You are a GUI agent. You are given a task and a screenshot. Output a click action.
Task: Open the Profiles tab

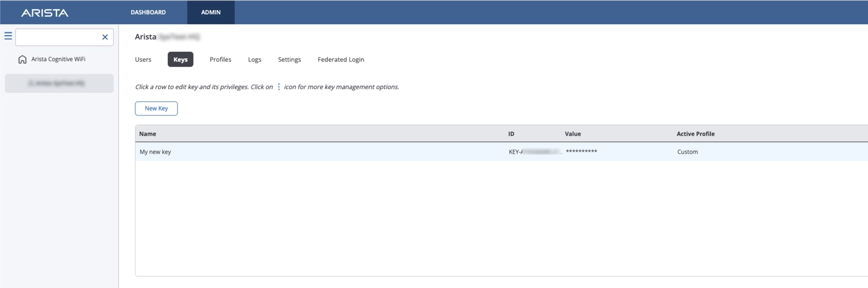pyautogui.click(x=221, y=59)
